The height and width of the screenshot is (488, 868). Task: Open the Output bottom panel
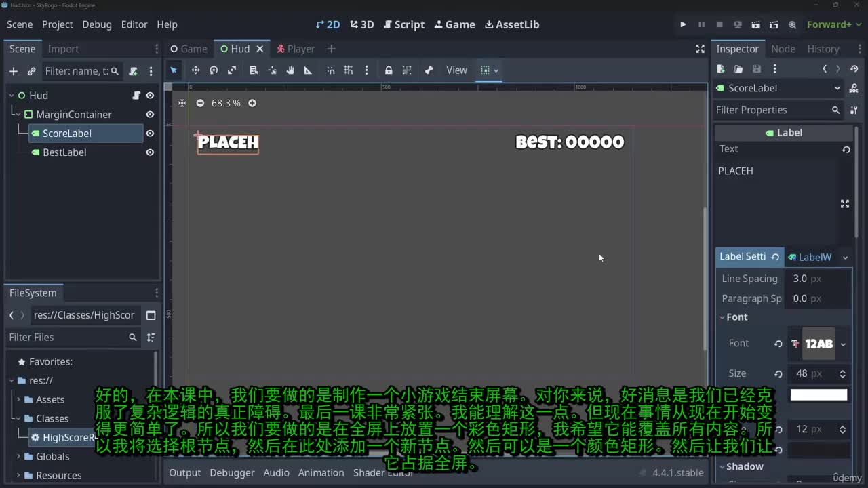point(184,473)
